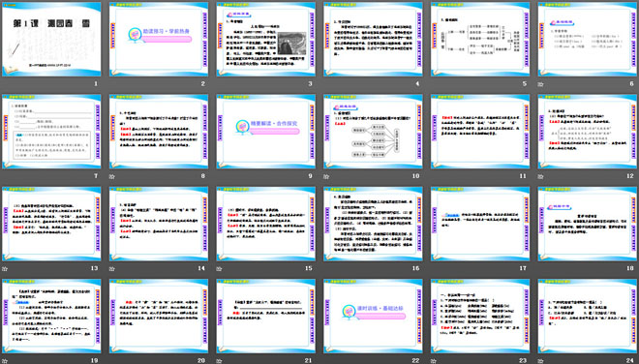
Task: Select slide 24 thumbnail
Action: point(588,316)
